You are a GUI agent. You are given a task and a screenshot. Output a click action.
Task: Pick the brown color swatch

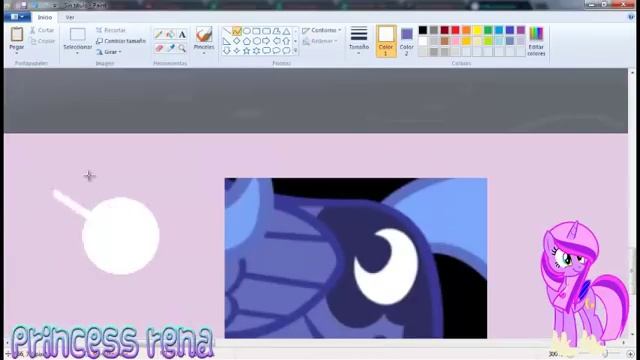[x=444, y=41]
